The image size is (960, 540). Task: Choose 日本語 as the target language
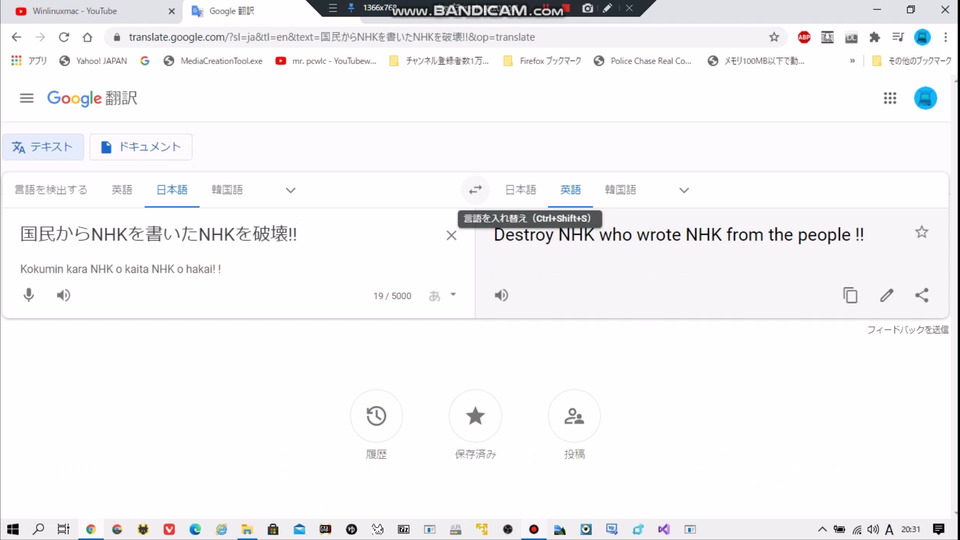pos(520,190)
